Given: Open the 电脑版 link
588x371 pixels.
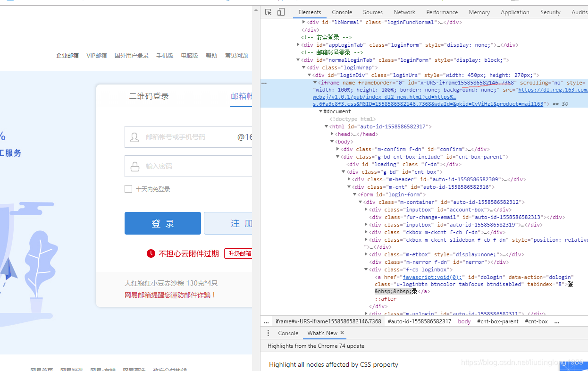Looking at the screenshot, I should pos(190,56).
